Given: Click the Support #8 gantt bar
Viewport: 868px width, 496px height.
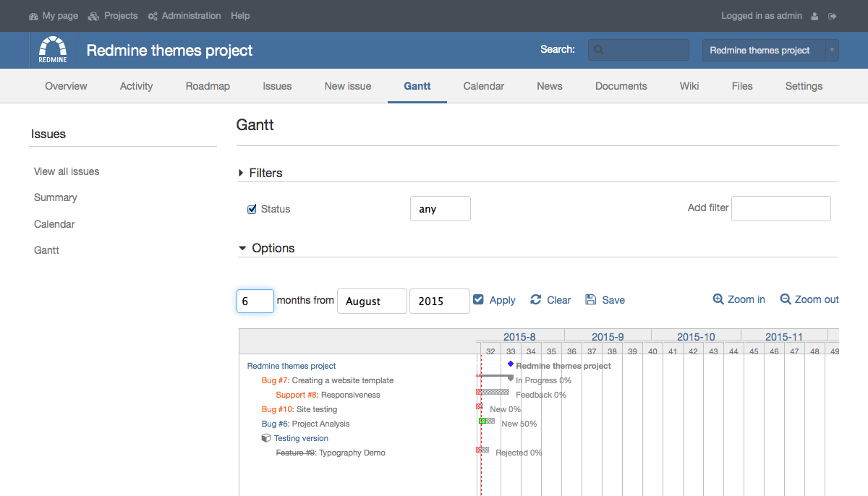Looking at the screenshot, I should tap(493, 392).
